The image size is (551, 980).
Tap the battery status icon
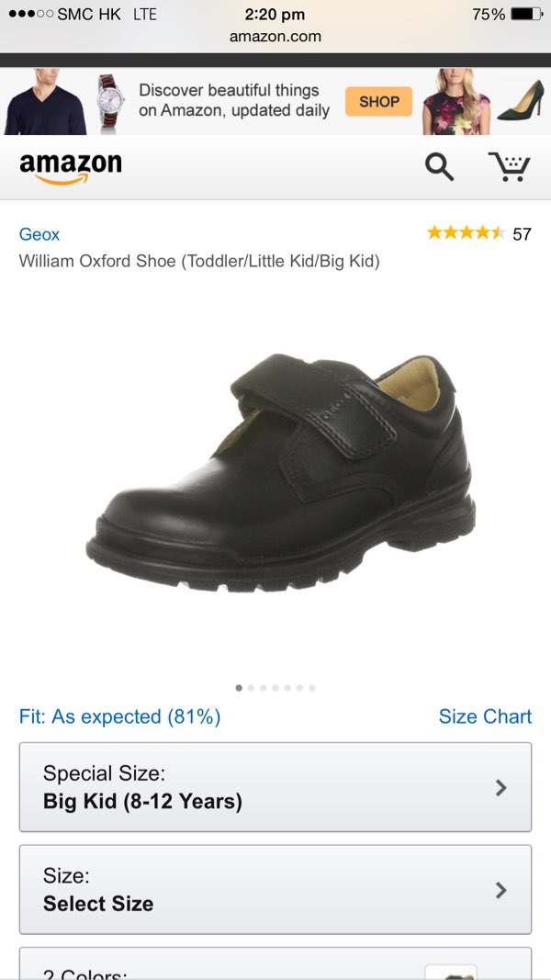pos(526,15)
